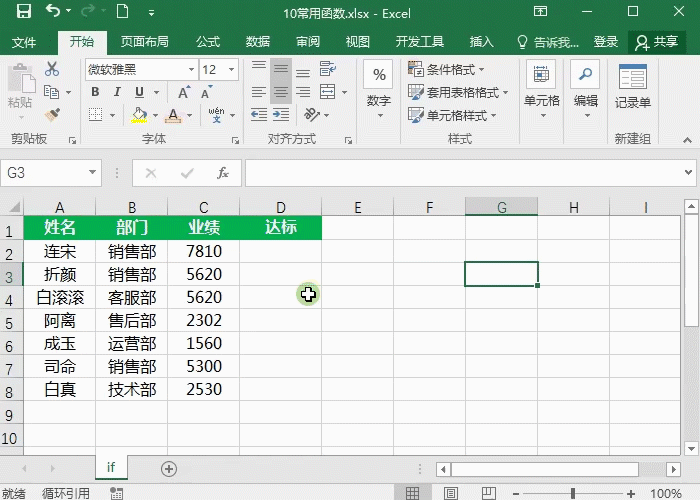Open 条件格式 conditional formatting menu
The width and height of the screenshot is (700, 500).
coord(446,69)
